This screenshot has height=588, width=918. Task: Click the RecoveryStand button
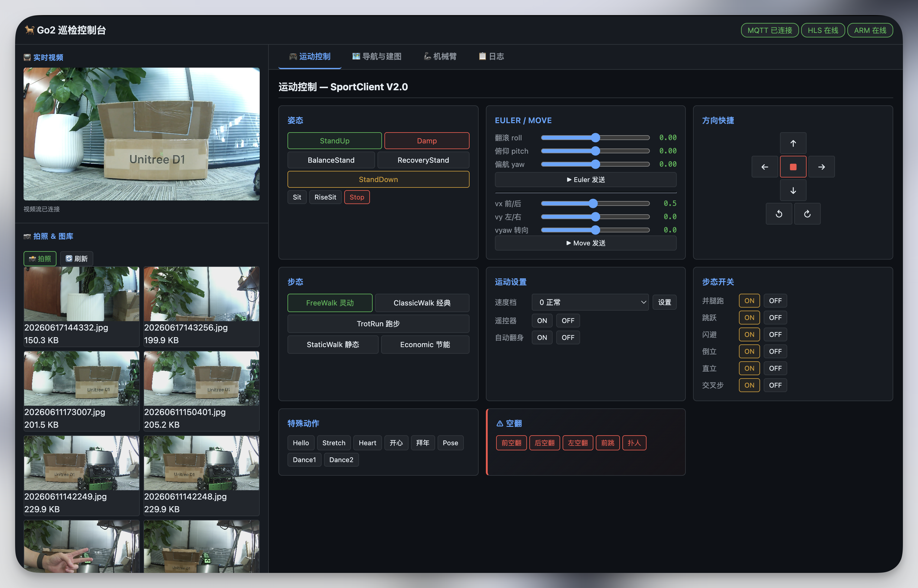point(423,160)
